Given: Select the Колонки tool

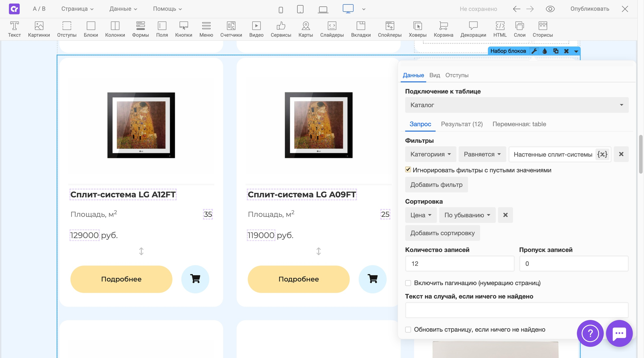Looking at the screenshot, I should [115, 29].
